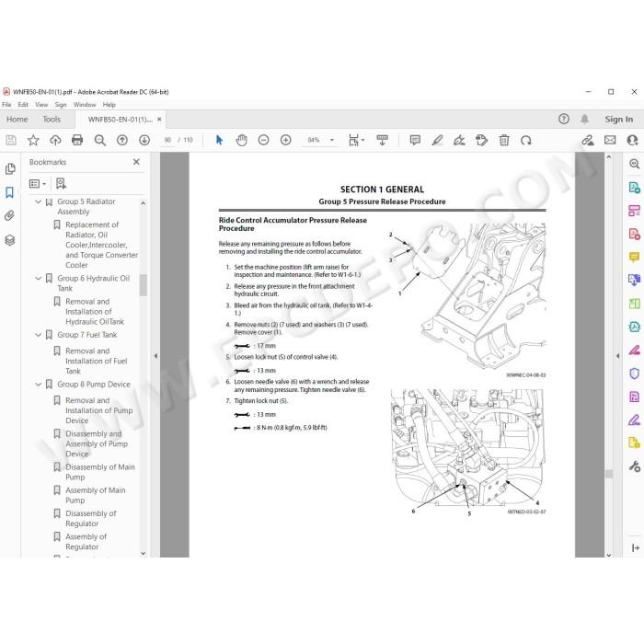Open the Layers panel
Screen dimensions: 644x644
(x=10, y=240)
